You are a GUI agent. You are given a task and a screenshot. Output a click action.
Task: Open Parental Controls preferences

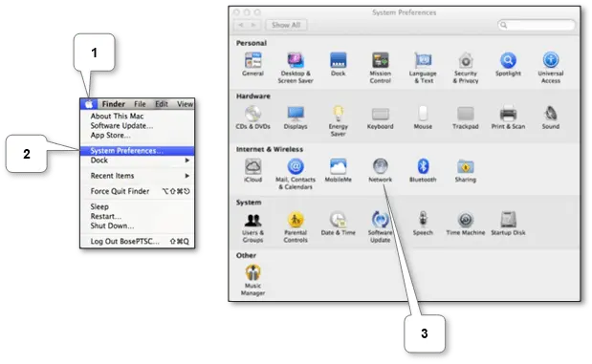(296, 227)
